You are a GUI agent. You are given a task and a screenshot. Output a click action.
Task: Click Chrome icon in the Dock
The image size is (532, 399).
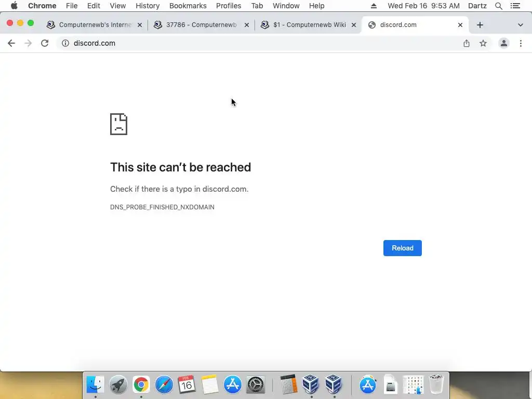pyautogui.click(x=141, y=384)
